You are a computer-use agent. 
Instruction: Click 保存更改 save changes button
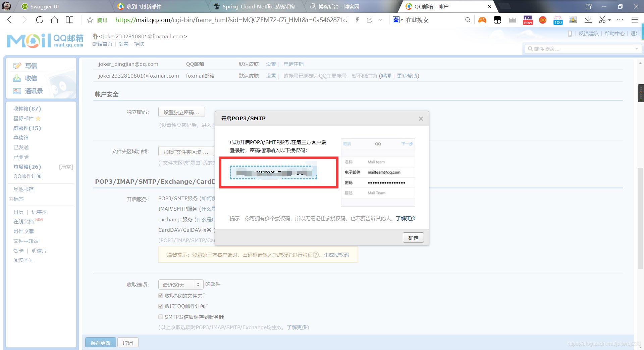(x=101, y=343)
